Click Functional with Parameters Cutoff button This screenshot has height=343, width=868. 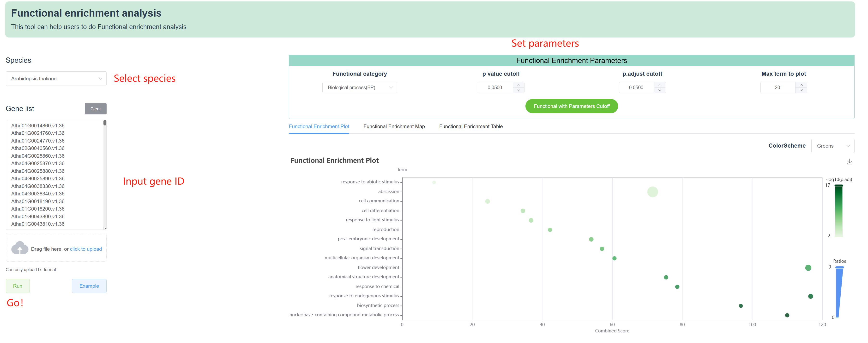[572, 106]
